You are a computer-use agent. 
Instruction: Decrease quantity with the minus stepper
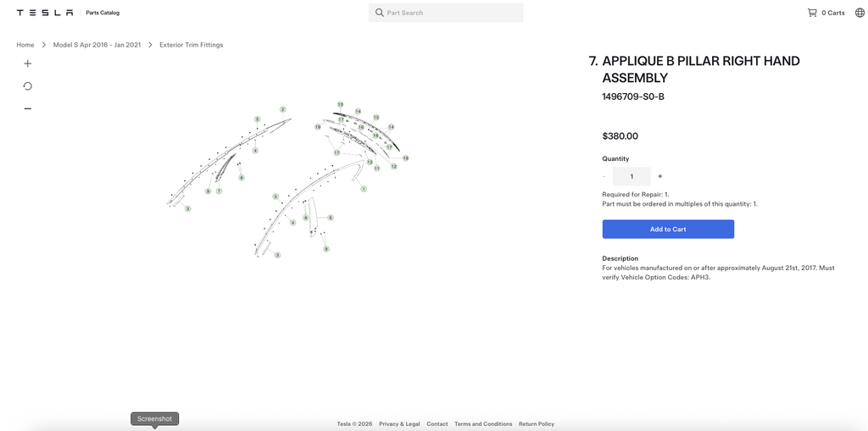coord(604,176)
